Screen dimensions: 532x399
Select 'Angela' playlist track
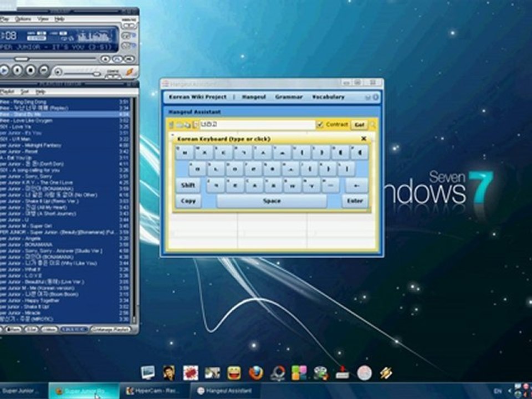(64, 238)
